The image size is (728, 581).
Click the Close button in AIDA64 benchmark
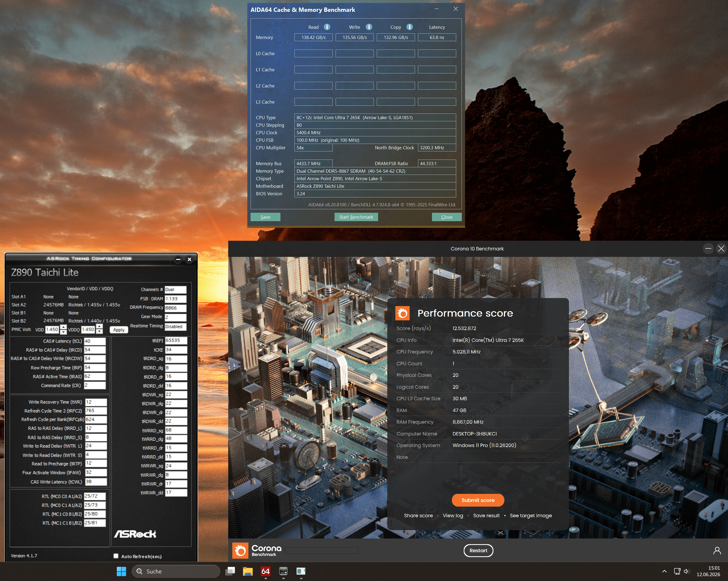[446, 217]
